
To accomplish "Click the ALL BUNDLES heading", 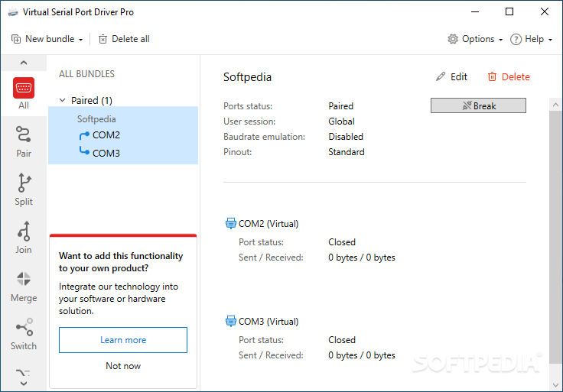I will point(86,74).
